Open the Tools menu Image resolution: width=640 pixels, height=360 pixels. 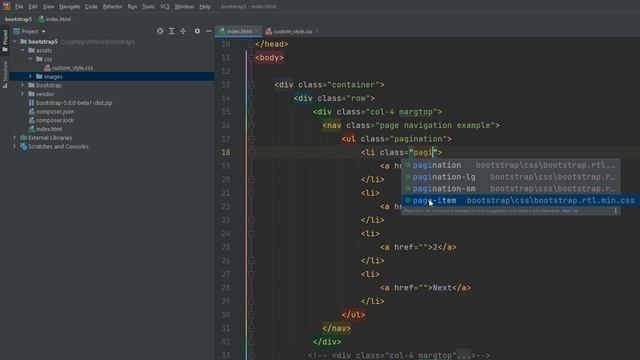coord(148,7)
